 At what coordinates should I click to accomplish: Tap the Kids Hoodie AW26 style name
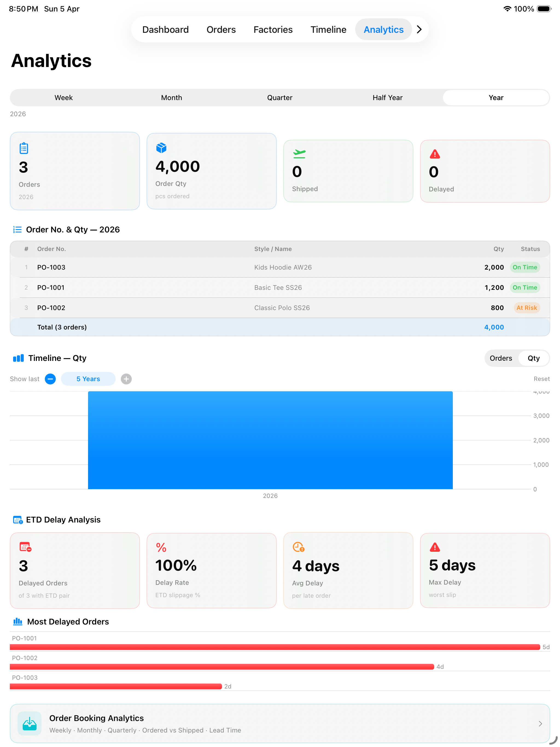coord(283,267)
